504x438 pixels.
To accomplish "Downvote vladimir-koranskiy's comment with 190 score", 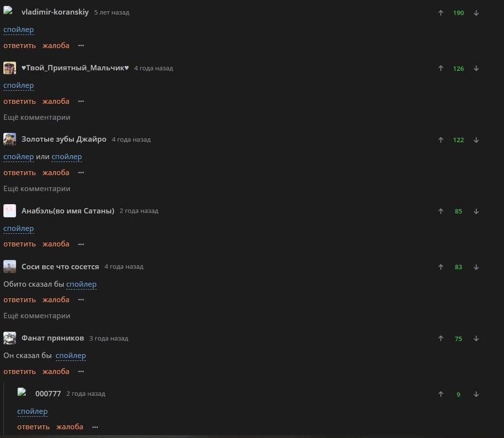I will pos(476,13).
